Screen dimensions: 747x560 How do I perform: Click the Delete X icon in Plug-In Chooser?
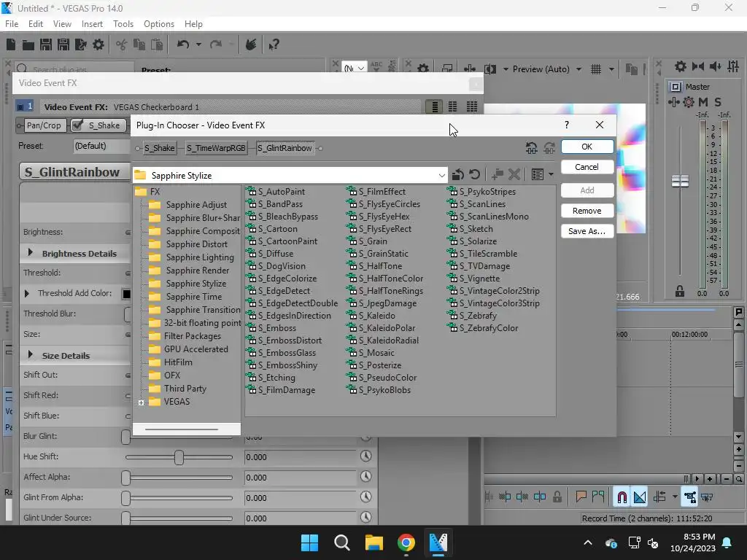(514, 175)
